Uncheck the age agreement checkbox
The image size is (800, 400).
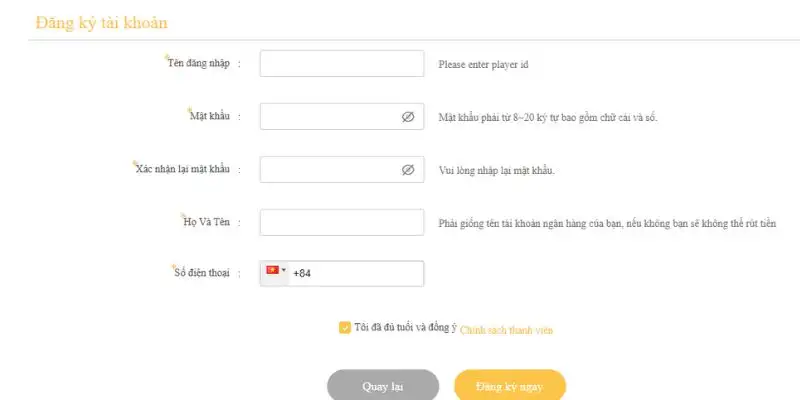click(345, 327)
